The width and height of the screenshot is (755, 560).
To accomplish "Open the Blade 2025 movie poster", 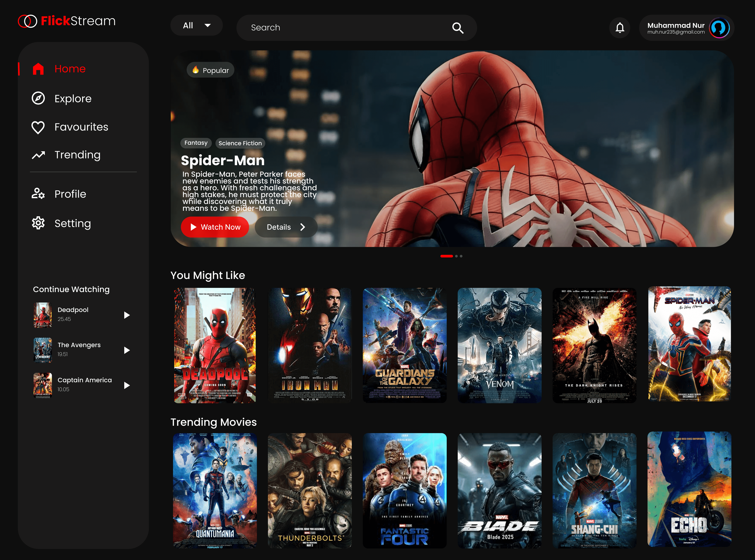I will click(x=499, y=491).
